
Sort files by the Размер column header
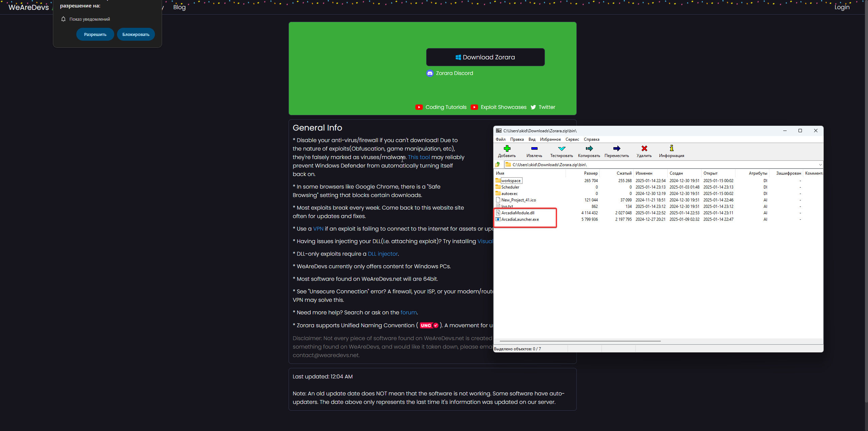591,173
